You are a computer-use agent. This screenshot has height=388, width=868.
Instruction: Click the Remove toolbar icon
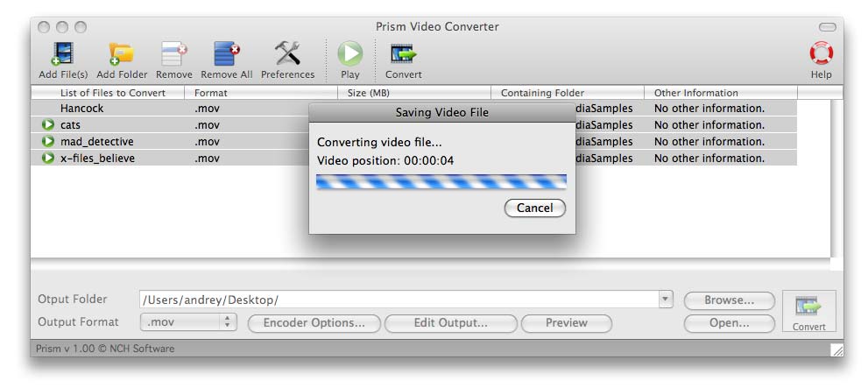click(173, 55)
